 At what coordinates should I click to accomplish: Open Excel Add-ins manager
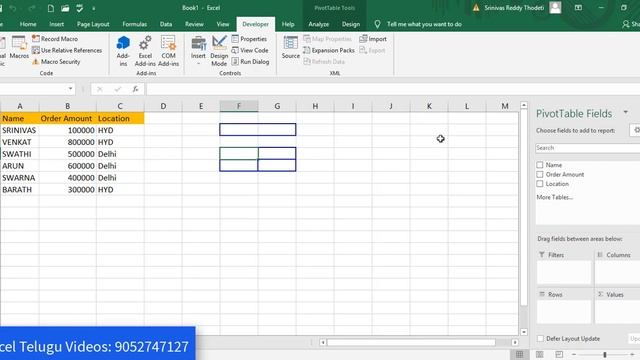[145, 51]
